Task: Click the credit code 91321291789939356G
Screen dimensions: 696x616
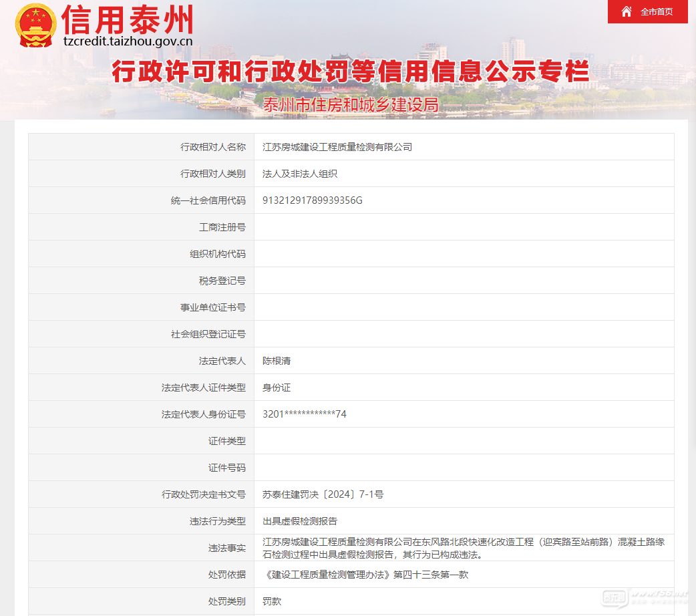Action: coord(312,200)
